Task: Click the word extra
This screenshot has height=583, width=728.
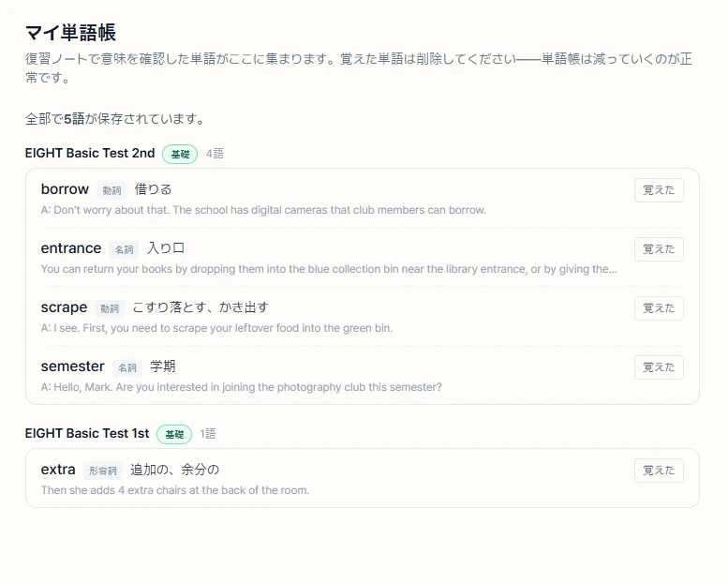Action: pyautogui.click(x=58, y=470)
